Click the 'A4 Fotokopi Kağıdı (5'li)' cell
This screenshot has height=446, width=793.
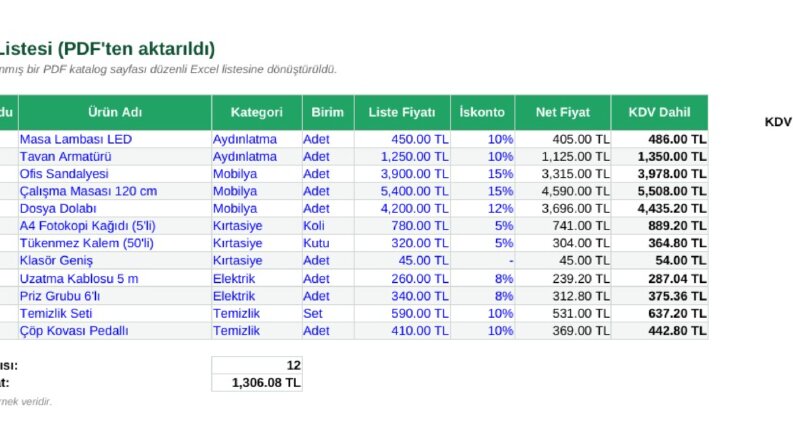point(115,226)
